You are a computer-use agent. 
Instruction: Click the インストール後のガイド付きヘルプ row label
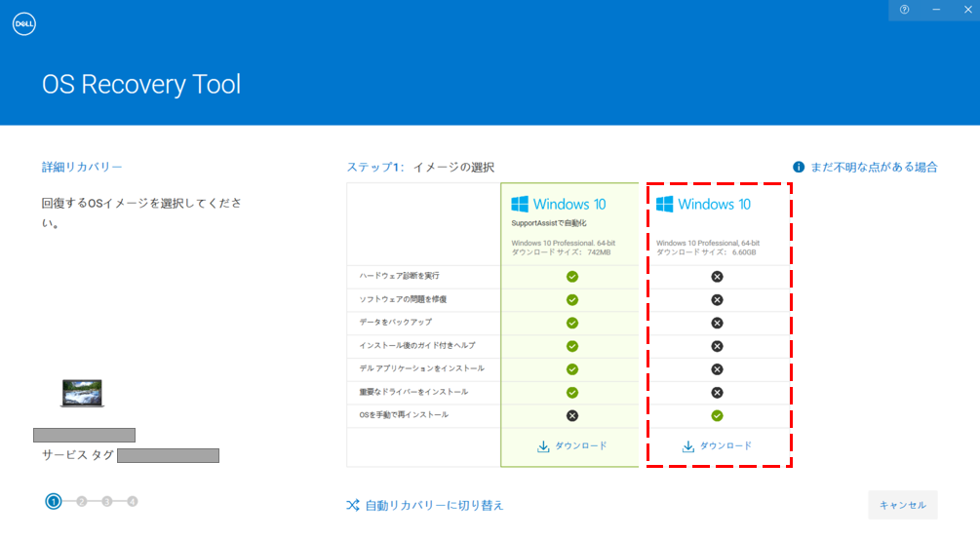pyautogui.click(x=417, y=345)
